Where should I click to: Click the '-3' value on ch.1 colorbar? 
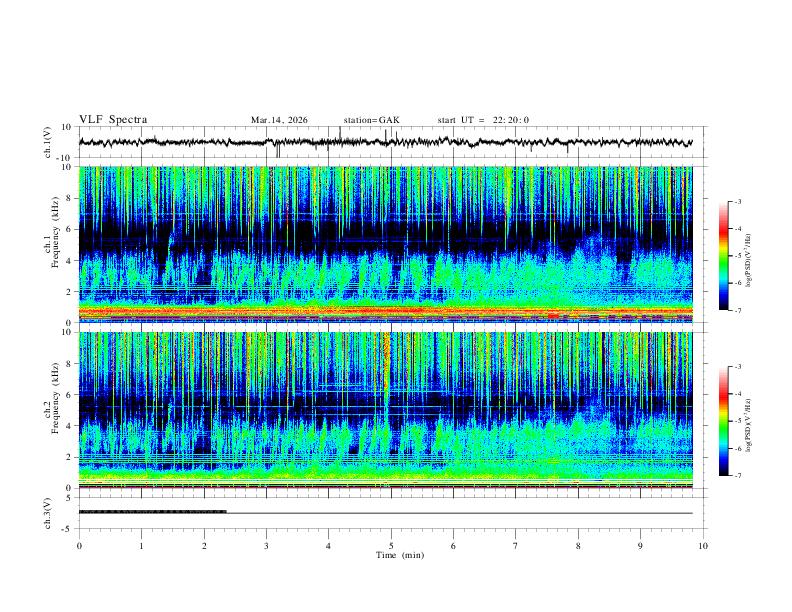pos(737,201)
